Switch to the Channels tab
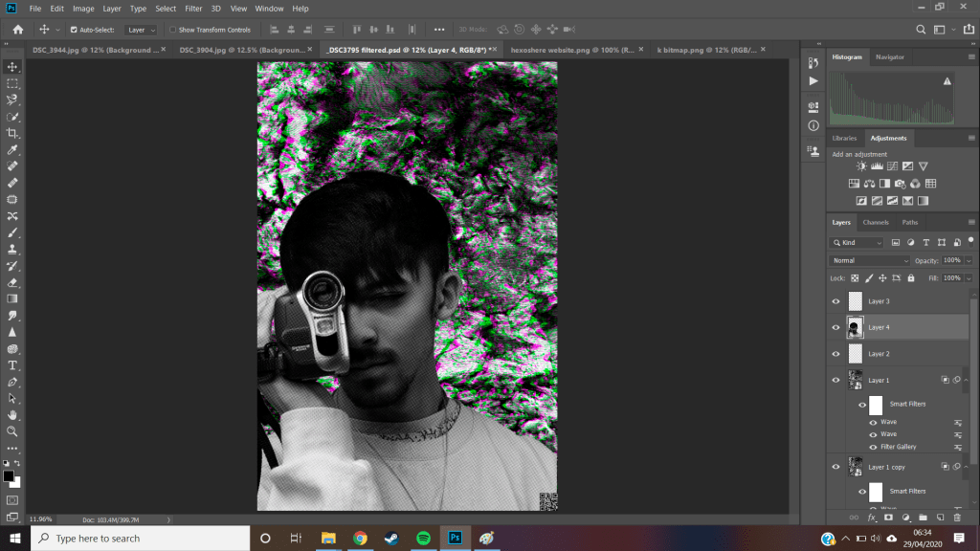The width and height of the screenshot is (980, 551). tap(876, 223)
